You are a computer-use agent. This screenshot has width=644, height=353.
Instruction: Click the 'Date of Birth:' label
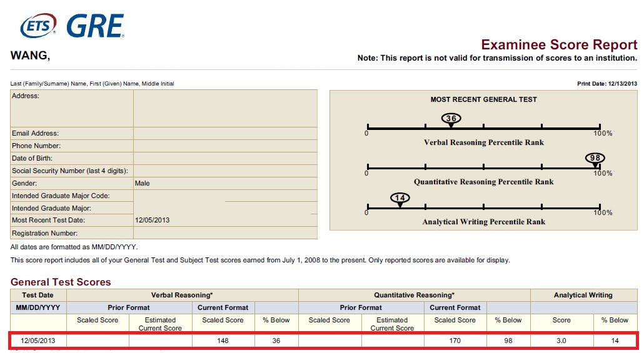click(x=32, y=158)
